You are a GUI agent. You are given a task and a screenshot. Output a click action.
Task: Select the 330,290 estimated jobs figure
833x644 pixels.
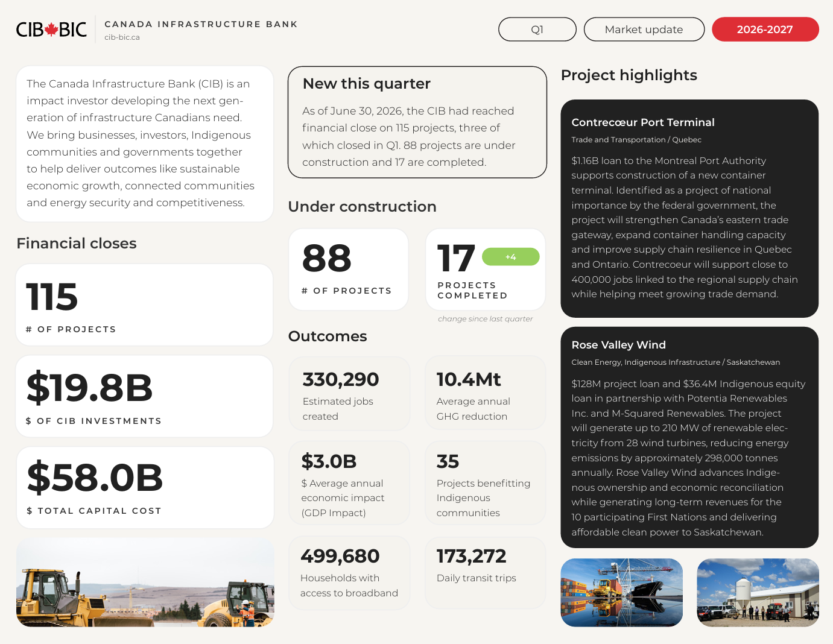pos(341,379)
